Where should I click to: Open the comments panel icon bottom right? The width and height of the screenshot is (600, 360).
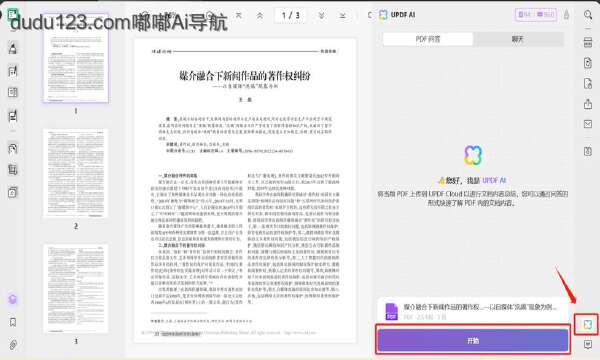588,345
